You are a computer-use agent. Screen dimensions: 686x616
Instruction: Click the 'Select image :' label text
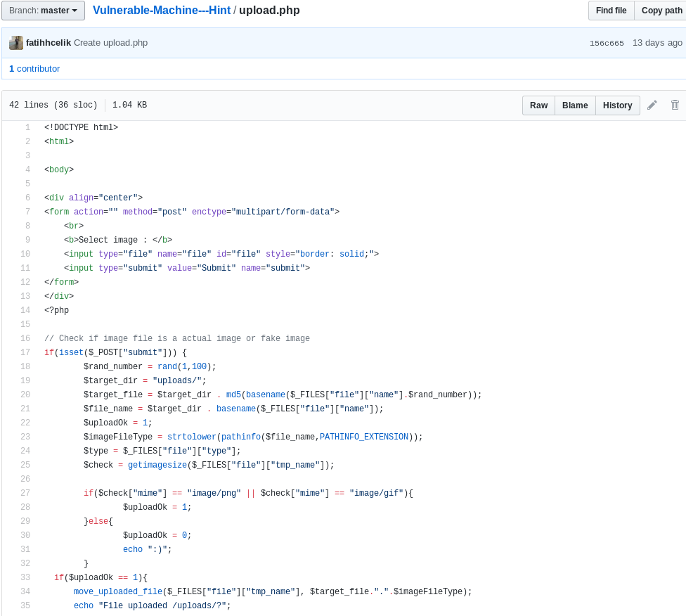click(x=113, y=240)
